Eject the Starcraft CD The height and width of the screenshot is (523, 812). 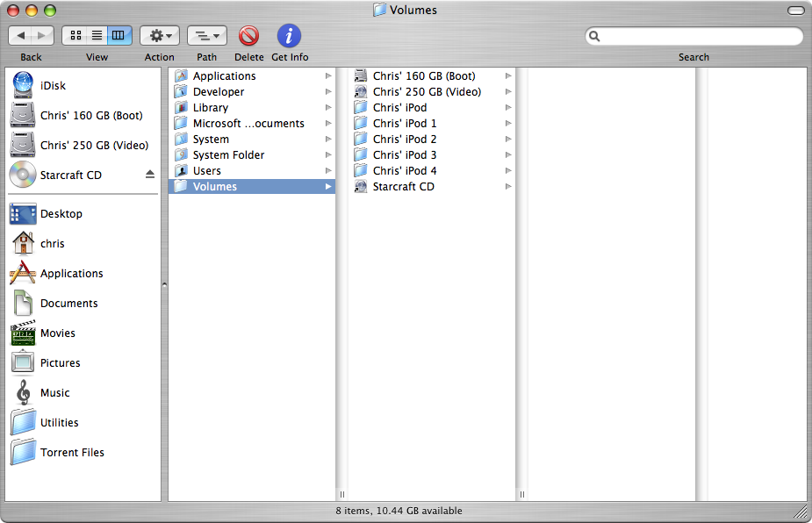(x=149, y=175)
